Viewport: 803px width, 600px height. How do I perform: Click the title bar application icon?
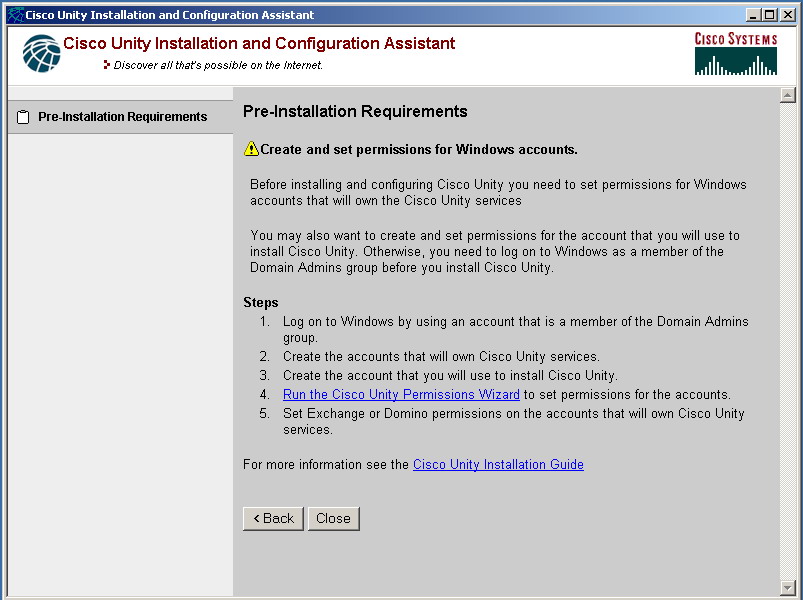[x=16, y=14]
